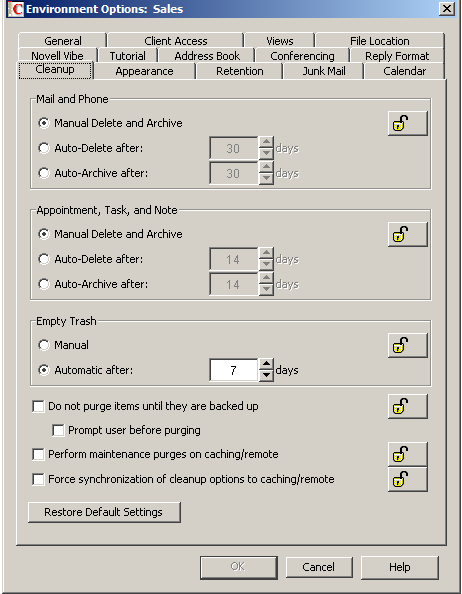Click up arrow for Appointment Auto-Delete days

(x=266, y=253)
